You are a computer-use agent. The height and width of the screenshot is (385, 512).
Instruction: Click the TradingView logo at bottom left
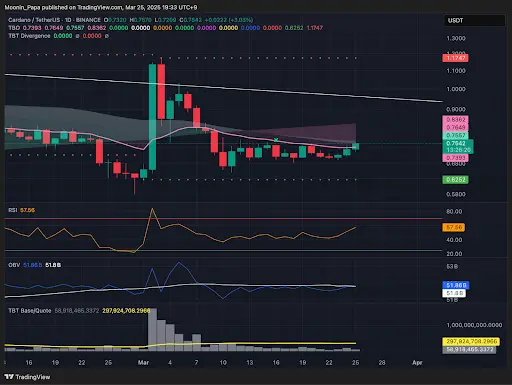[27, 377]
